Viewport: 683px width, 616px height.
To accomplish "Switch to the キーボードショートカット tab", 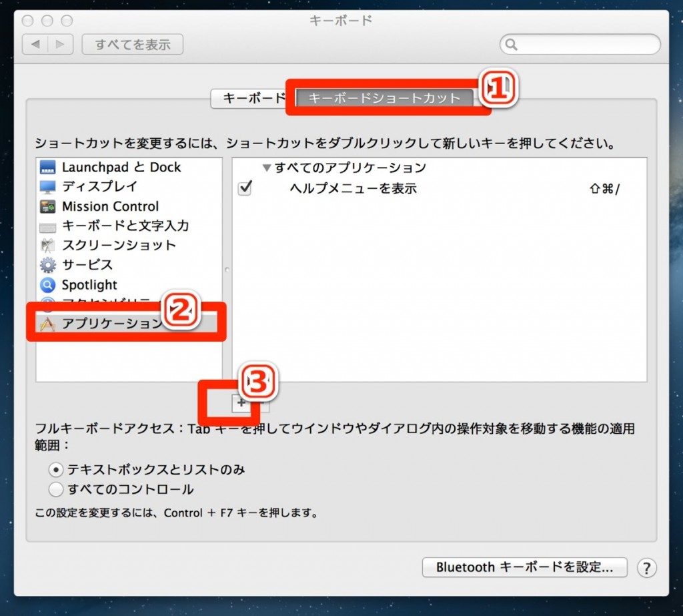I will (x=384, y=98).
